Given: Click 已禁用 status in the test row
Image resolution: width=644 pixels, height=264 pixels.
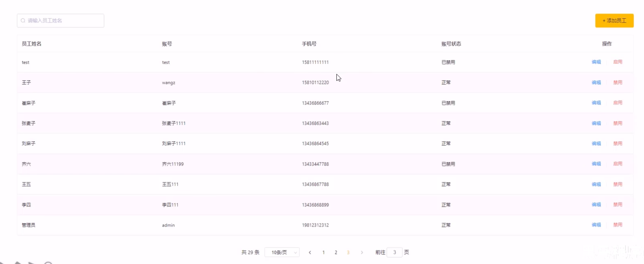Looking at the screenshot, I should (x=448, y=62).
